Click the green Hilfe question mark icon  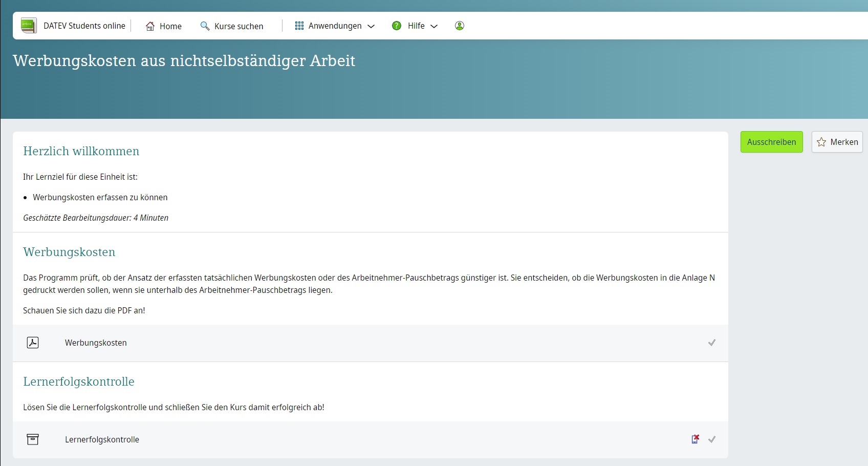coord(397,26)
